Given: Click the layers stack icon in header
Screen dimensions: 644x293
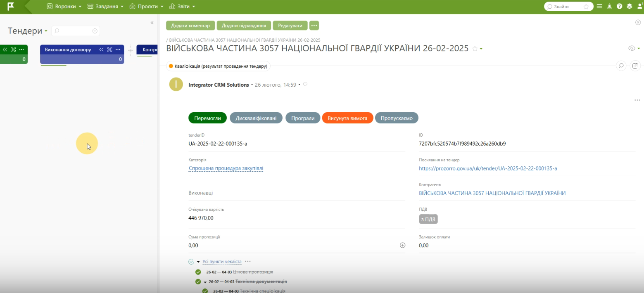Looking at the screenshot, I should (630, 6).
